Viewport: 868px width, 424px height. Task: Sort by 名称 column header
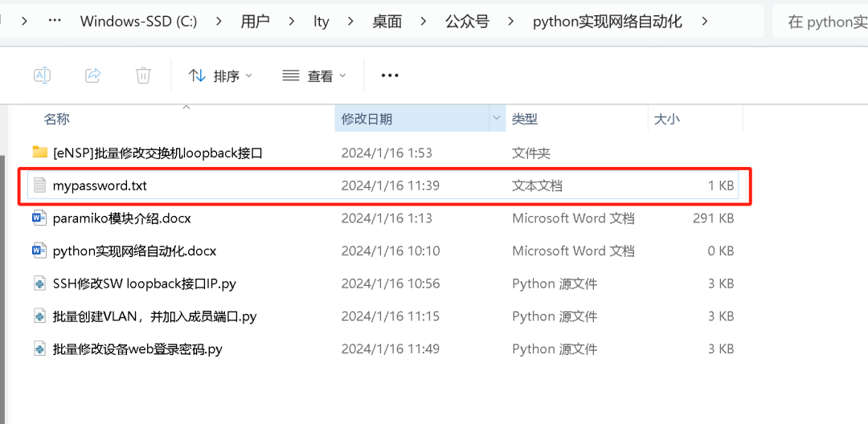[57, 118]
